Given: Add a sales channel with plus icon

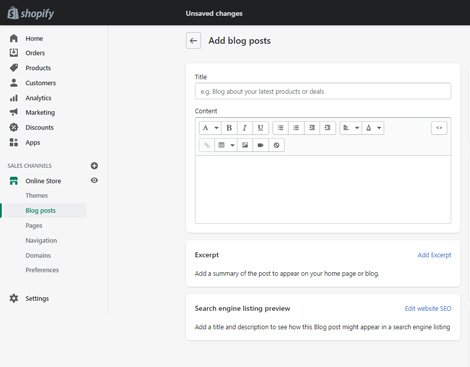Looking at the screenshot, I should point(94,166).
